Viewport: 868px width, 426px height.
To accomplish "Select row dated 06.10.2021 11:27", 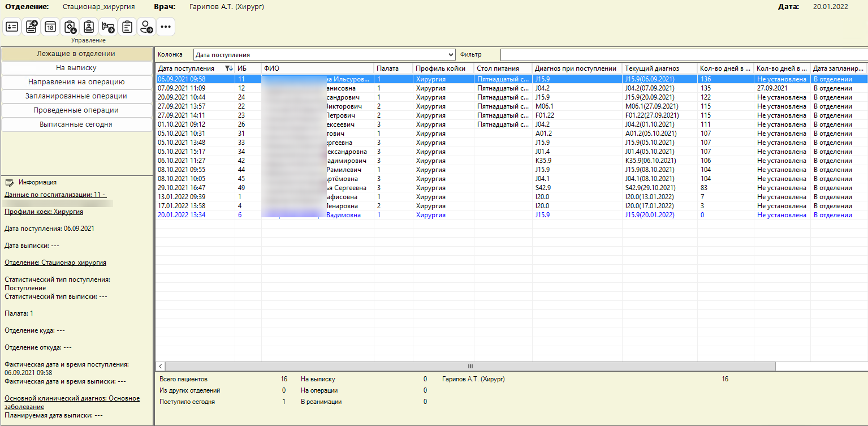I will 512,161.
